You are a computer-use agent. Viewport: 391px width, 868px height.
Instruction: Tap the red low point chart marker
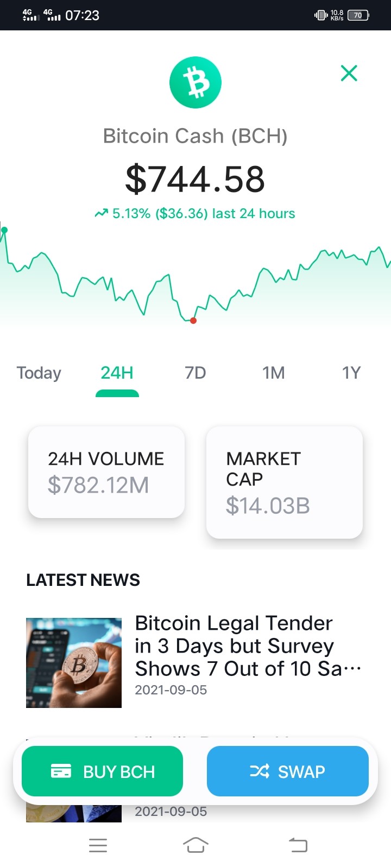point(193,321)
